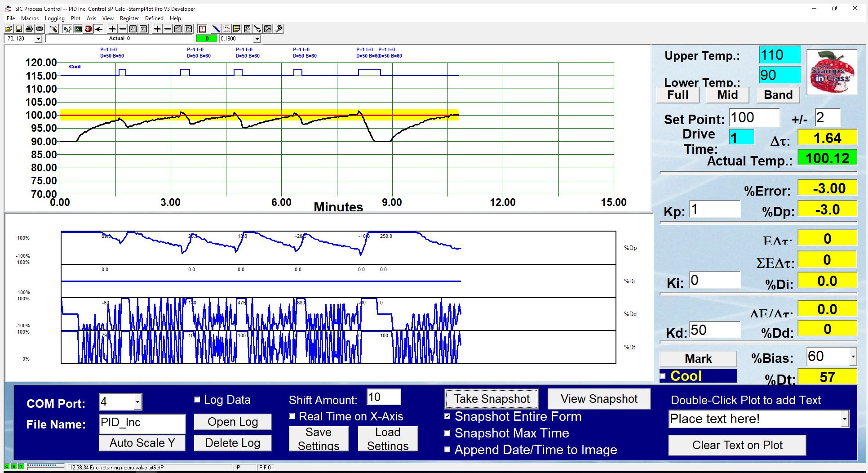868x473 pixels.
Task: Open the yellow sticky note icon
Action: 237,29
